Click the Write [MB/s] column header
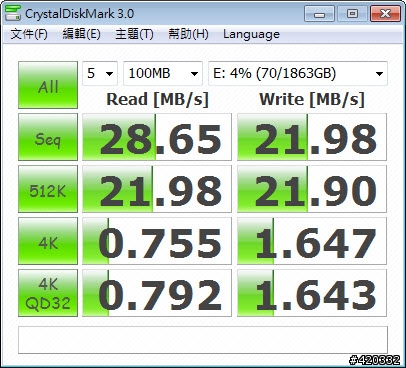 (x=312, y=99)
